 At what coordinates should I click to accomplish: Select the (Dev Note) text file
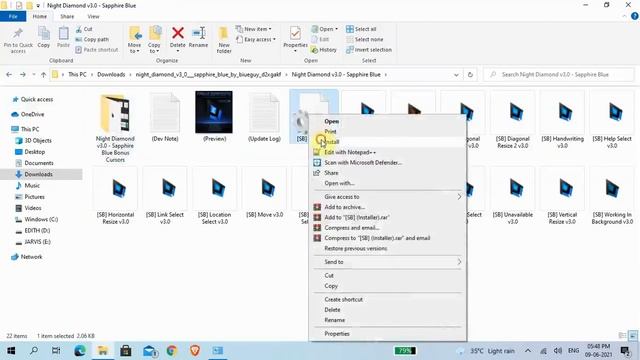pos(165,116)
